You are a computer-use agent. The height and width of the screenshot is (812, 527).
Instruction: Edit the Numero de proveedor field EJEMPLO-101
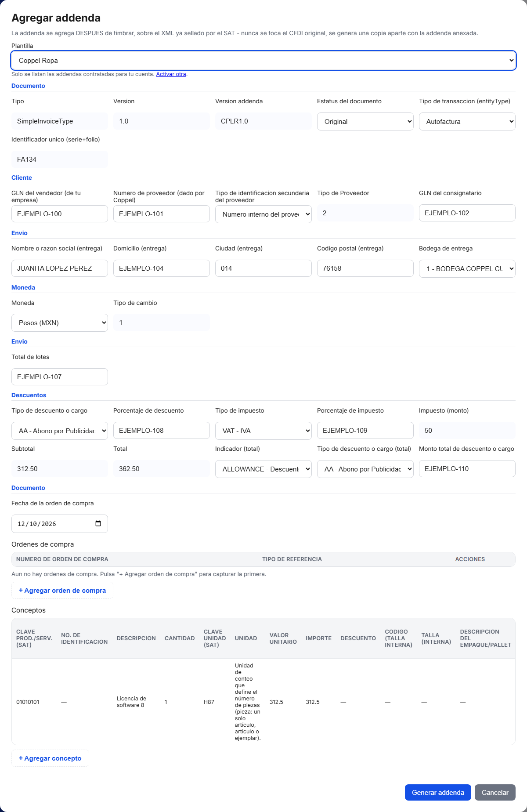click(x=162, y=214)
